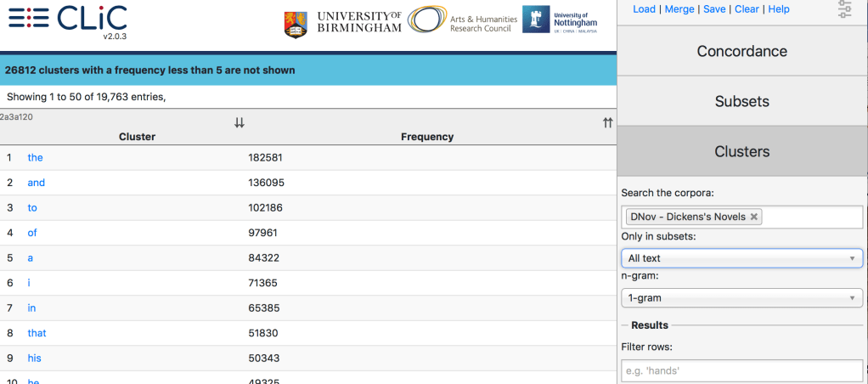Screen dimensions: 868x384
Task: Click the Save link
Action: (714, 9)
